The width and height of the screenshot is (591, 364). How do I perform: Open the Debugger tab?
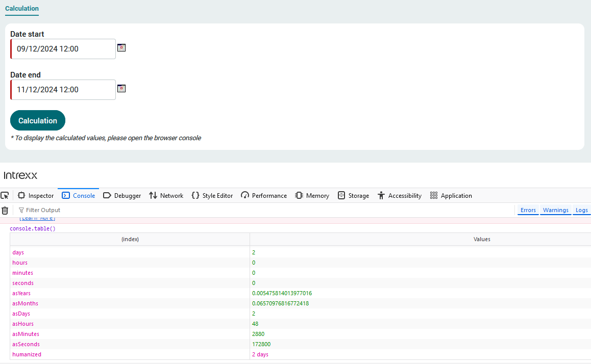[122, 195]
